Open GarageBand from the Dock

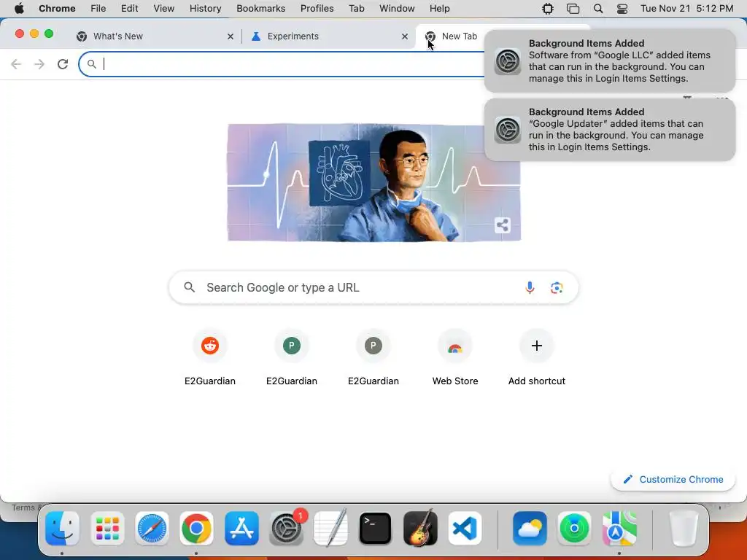(420, 528)
